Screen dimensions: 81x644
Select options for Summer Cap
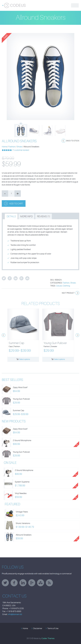(x=23, y=359)
